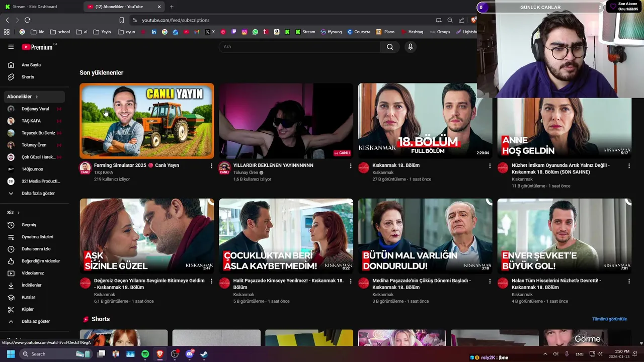Open more options for Farming Simulator video
The width and height of the screenshot is (644, 362).
[211, 166]
